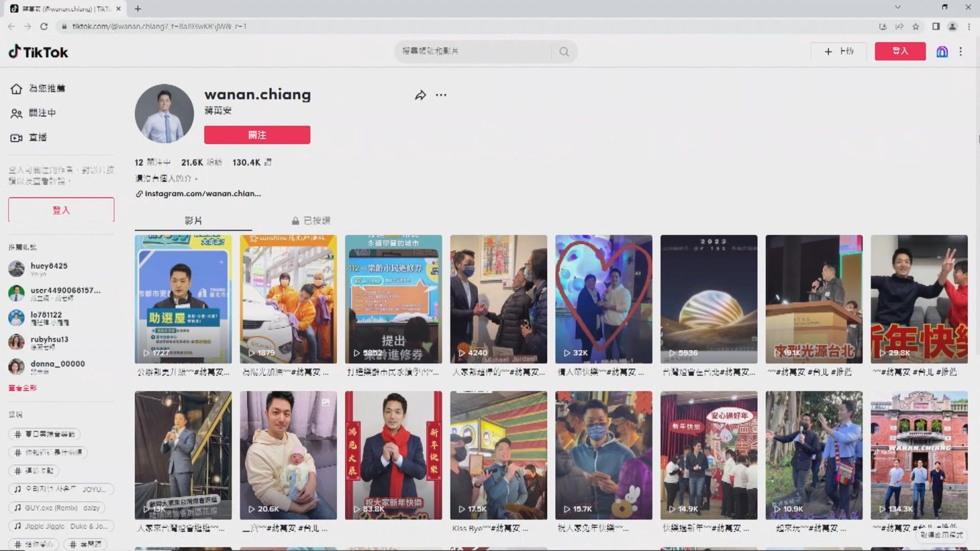
Task: Open the video thumbnail with 134.3K views
Action: 919,455
